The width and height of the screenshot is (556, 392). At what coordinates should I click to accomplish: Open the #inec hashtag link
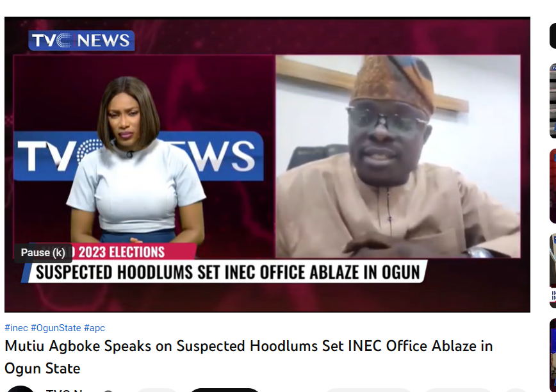16,328
